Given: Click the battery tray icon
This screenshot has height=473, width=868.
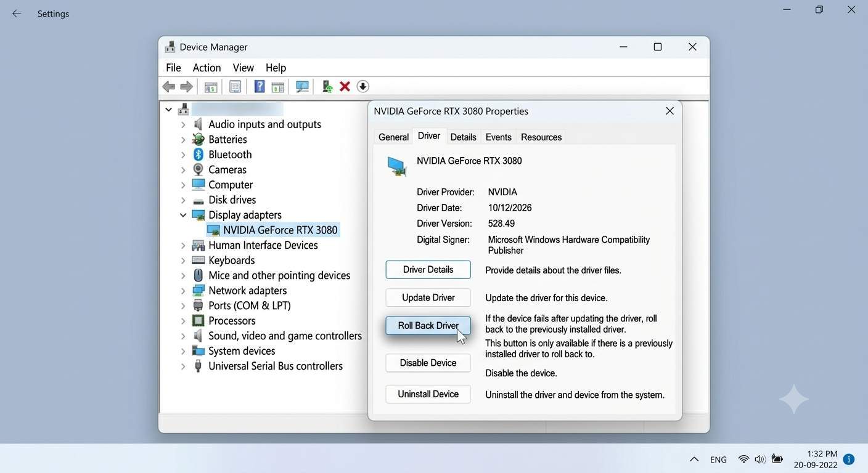Looking at the screenshot, I should tap(777, 459).
